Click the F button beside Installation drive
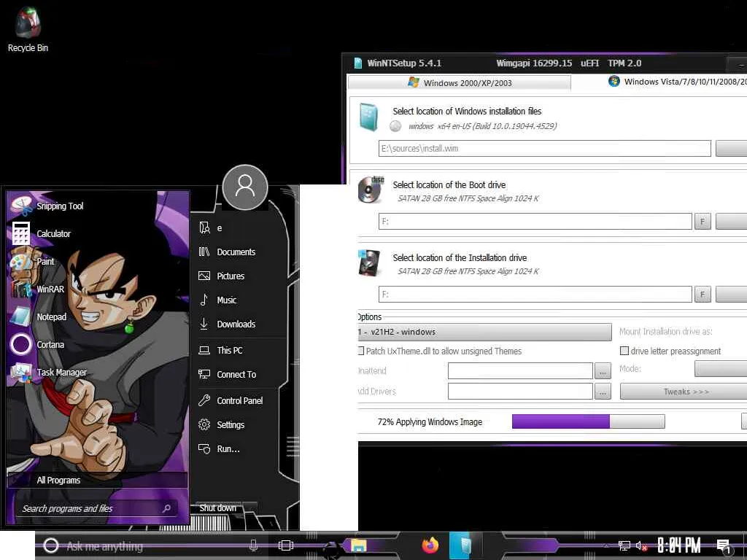 point(703,295)
